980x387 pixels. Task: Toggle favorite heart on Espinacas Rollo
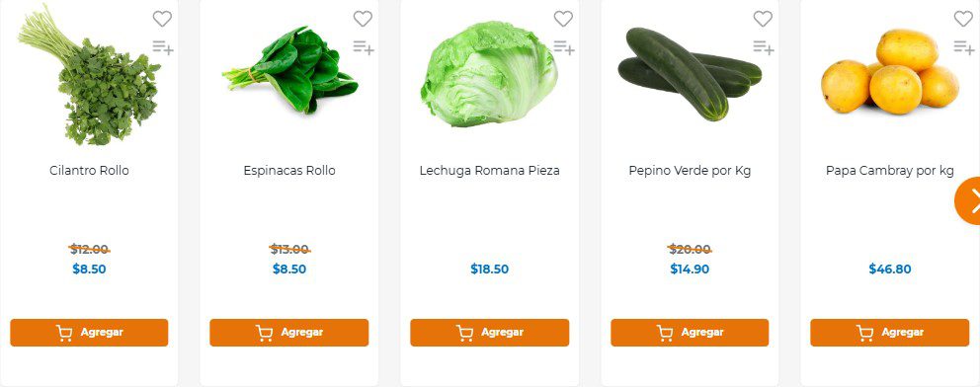pos(363,19)
